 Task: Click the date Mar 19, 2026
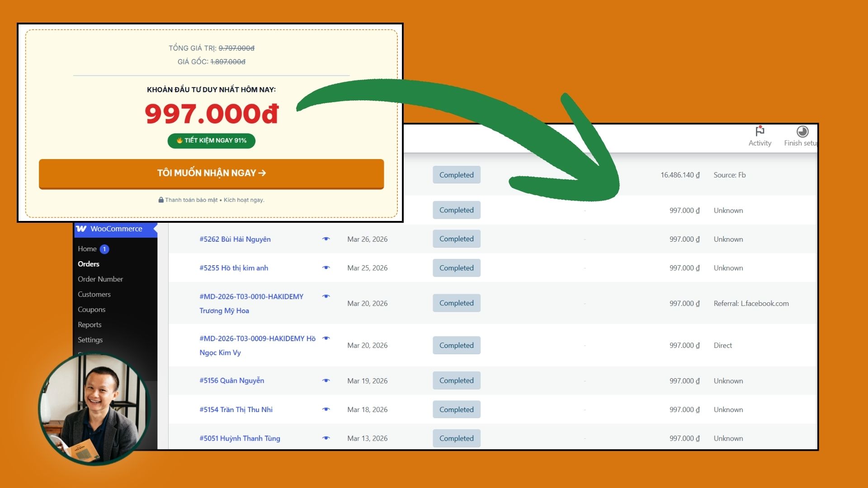[x=368, y=381]
